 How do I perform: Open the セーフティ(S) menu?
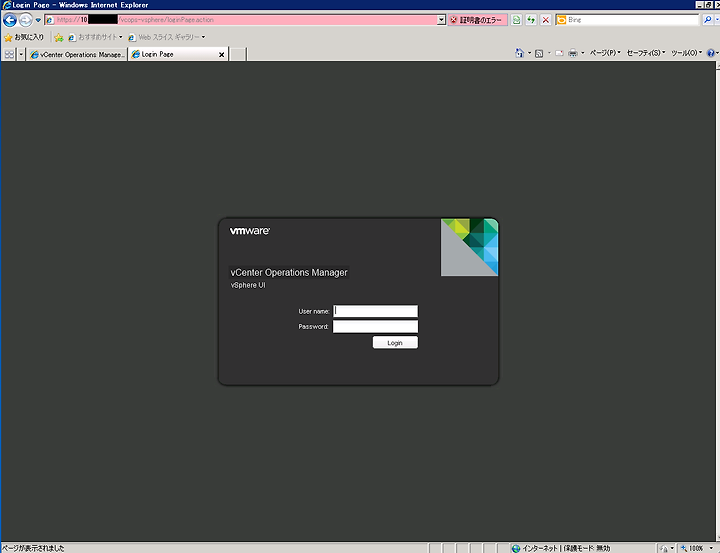pos(646,53)
